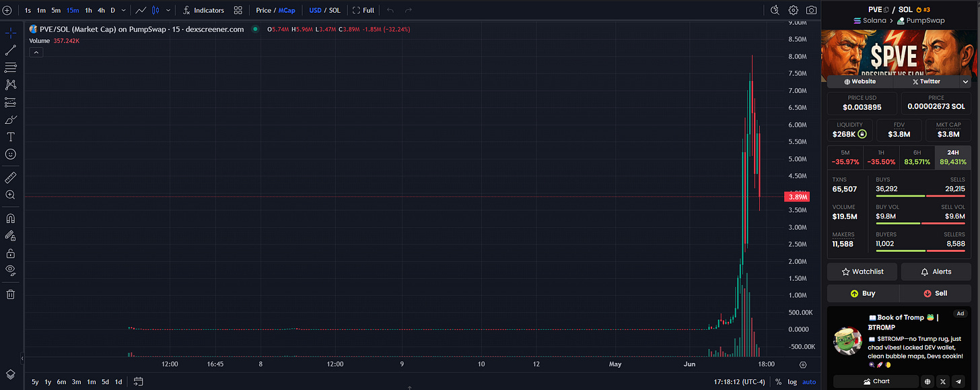Select the brush drawing tool
This screenshot has width=980, height=390.
10,120
